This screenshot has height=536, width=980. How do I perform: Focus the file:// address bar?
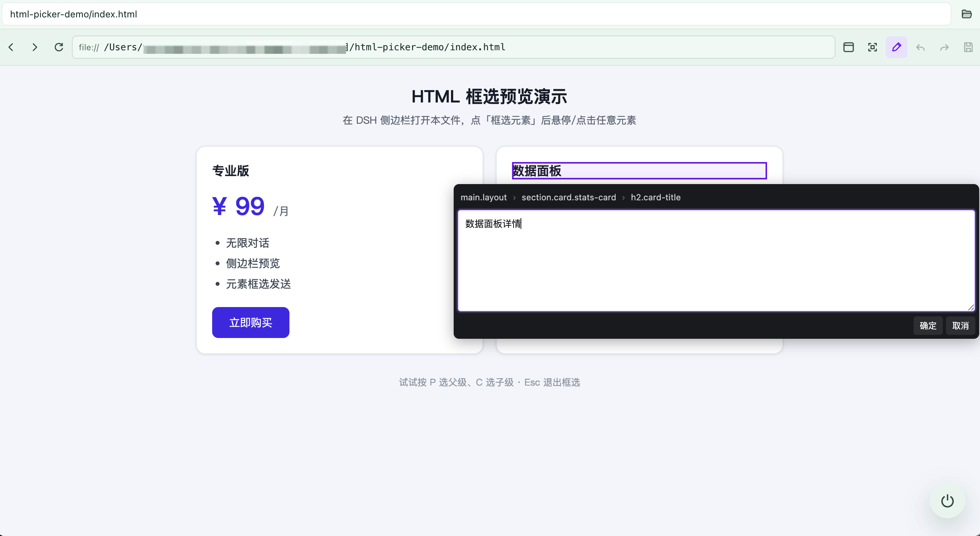453,47
